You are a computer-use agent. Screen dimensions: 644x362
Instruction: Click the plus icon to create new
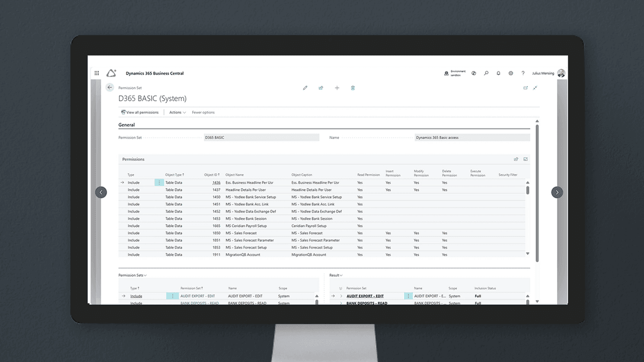(337, 88)
